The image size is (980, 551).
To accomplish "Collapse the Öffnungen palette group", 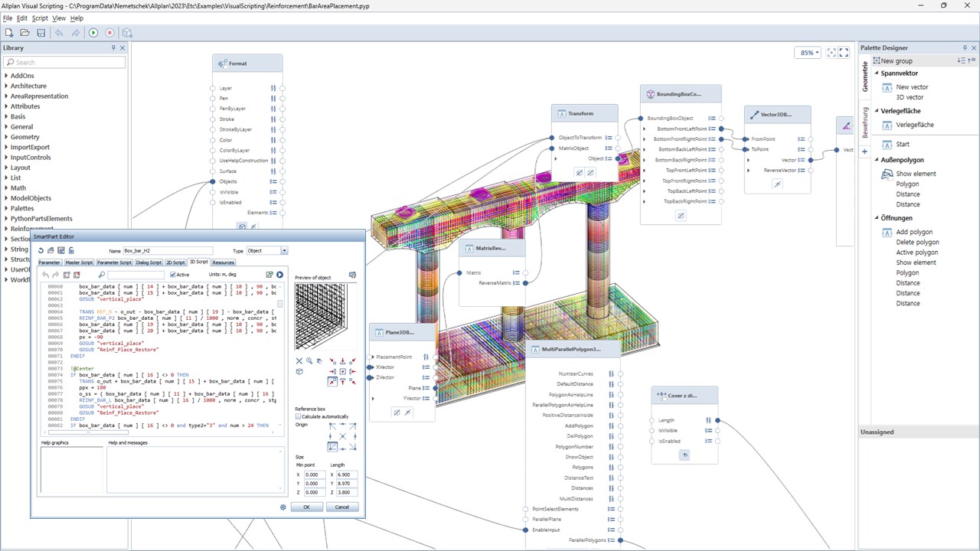I will (x=876, y=218).
